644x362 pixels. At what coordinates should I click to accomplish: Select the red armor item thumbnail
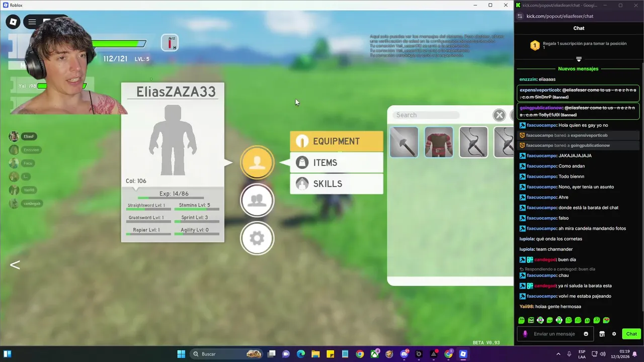[439, 142]
